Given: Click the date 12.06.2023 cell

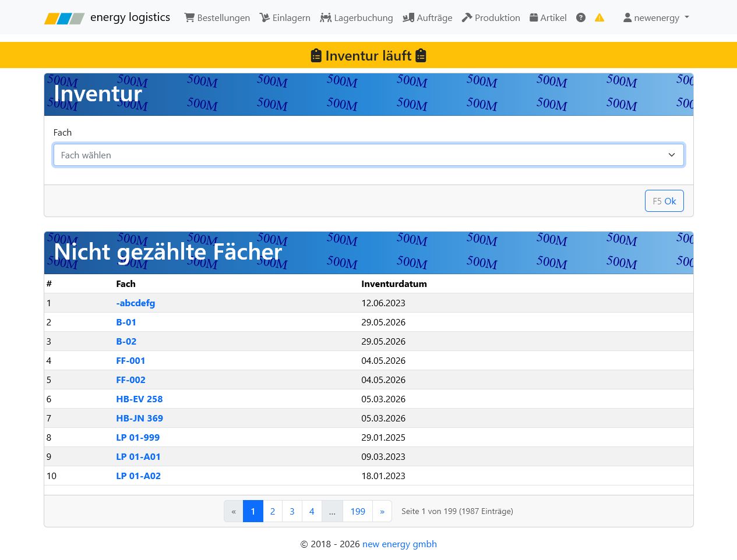Looking at the screenshot, I should [383, 303].
